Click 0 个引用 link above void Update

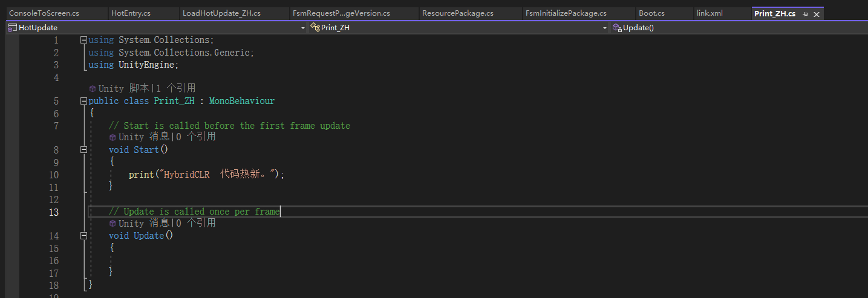click(x=195, y=224)
